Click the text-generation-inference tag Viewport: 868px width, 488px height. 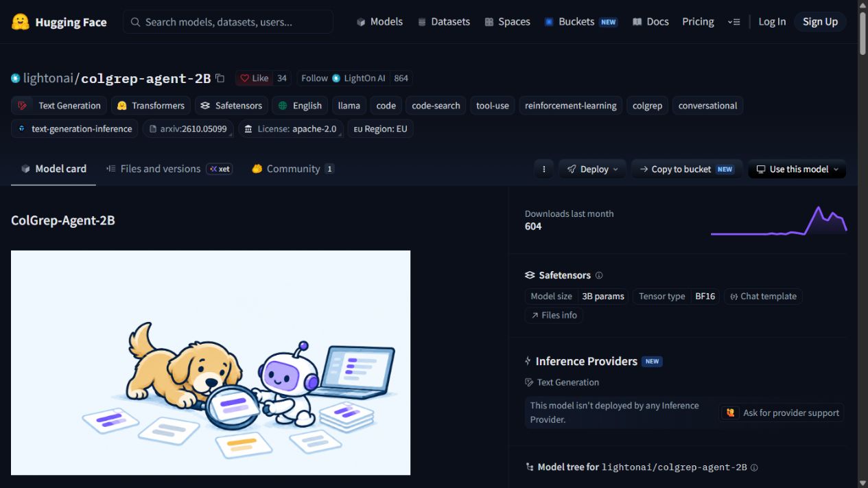(75, 129)
